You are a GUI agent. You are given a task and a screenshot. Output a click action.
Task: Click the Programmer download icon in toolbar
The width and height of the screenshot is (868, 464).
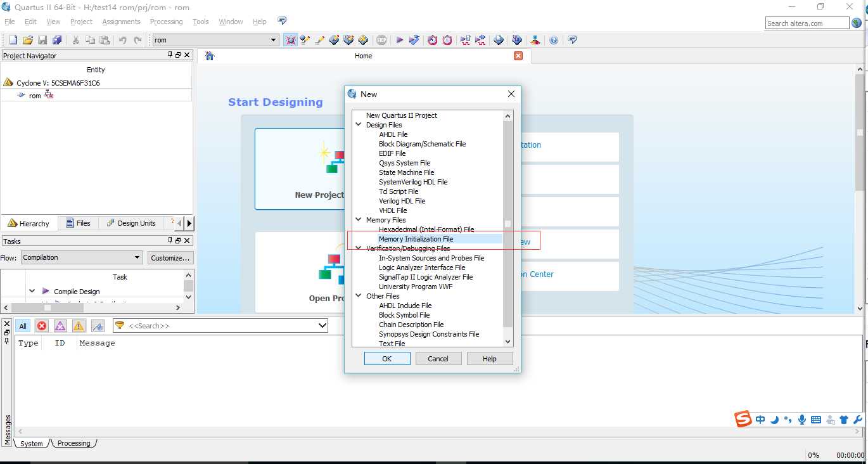click(x=517, y=40)
